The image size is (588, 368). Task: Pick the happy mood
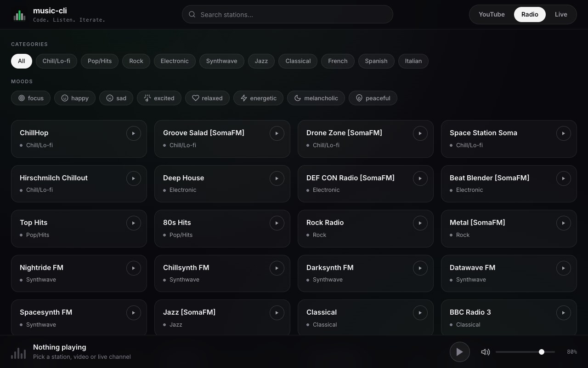pyautogui.click(x=75, y=98)
